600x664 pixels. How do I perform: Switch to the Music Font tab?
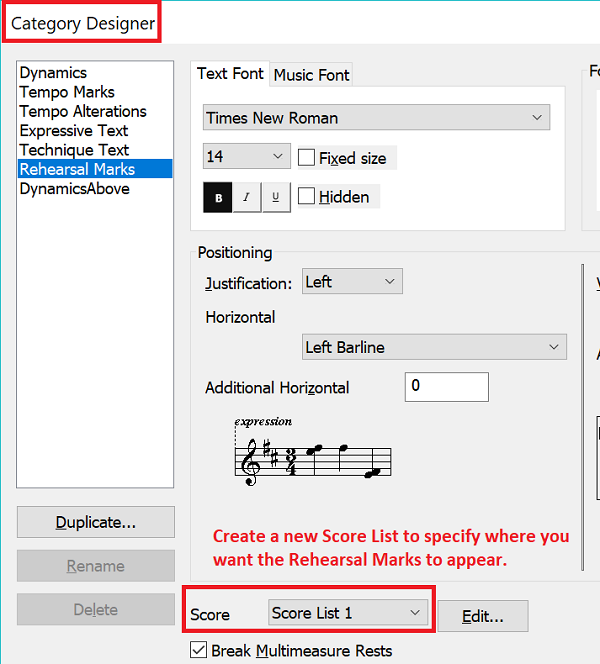(x=312, y=75)
